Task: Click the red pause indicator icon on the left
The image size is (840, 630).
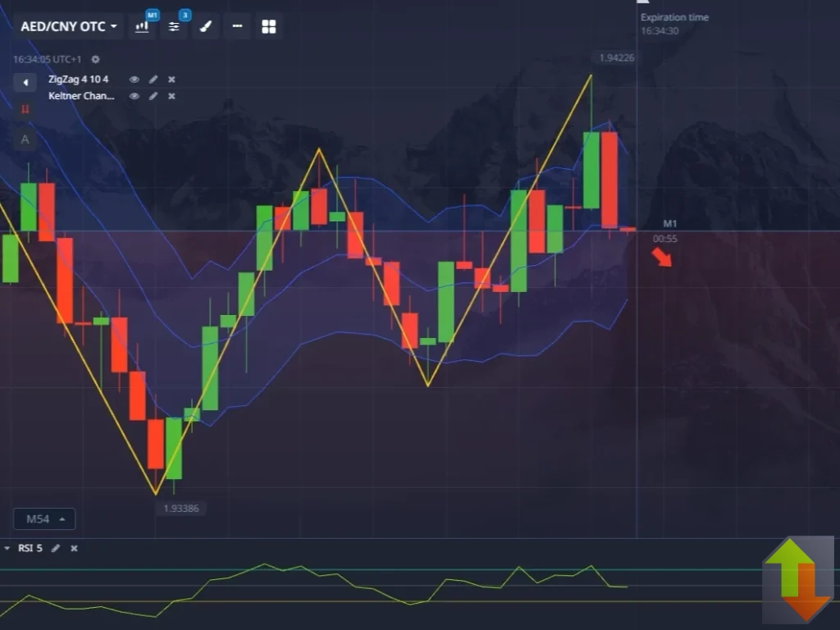Action: [25, 109]
